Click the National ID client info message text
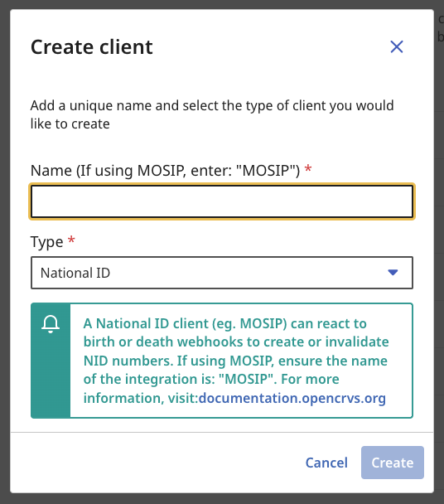The height and width of the screenshot is (504, 444). pyautogui.click(x=236, y=361)
